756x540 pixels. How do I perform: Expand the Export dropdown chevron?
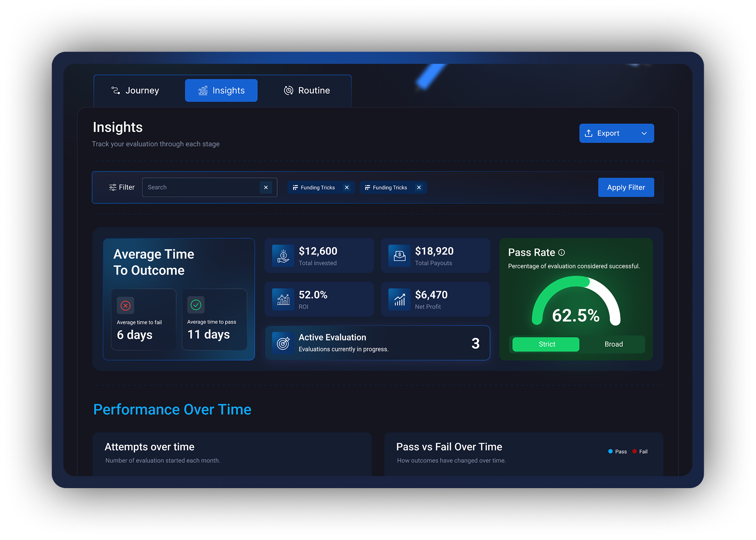coord(644,133)
